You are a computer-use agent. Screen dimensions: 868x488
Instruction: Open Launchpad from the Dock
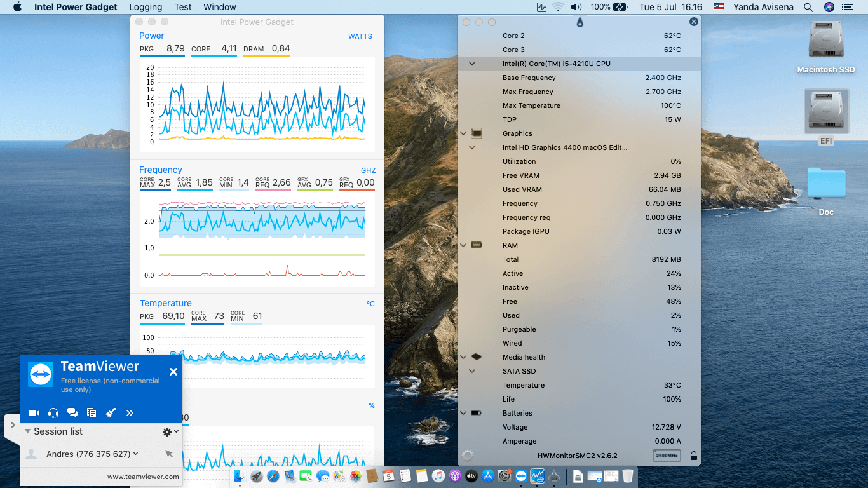257,475
